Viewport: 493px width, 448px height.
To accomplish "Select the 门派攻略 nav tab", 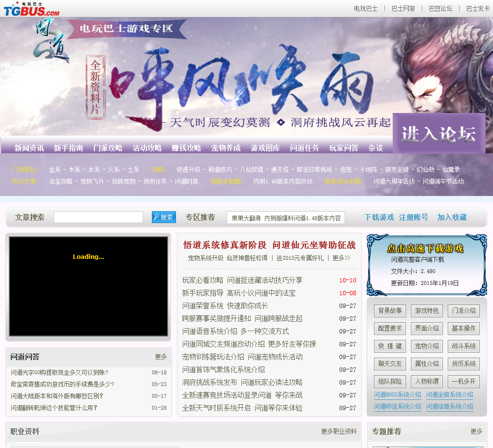I will (108, 148).
